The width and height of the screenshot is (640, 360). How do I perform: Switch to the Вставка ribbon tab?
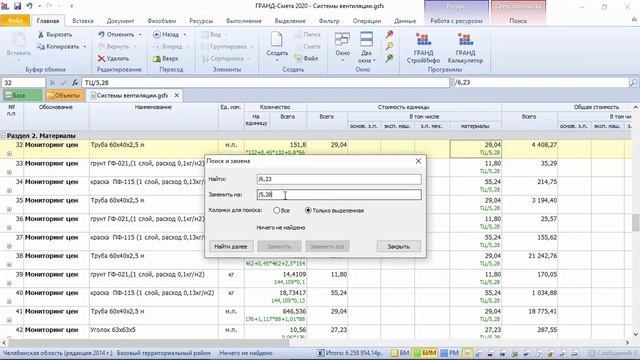[83, 21]
